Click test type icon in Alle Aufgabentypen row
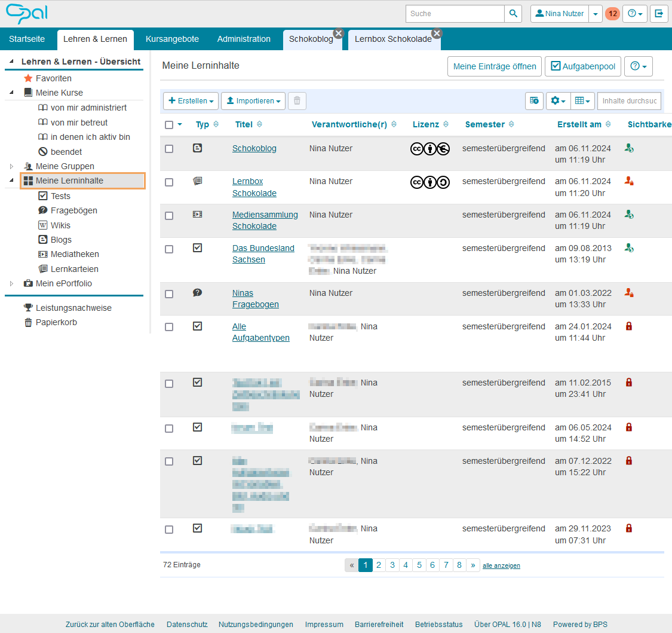 197,326
